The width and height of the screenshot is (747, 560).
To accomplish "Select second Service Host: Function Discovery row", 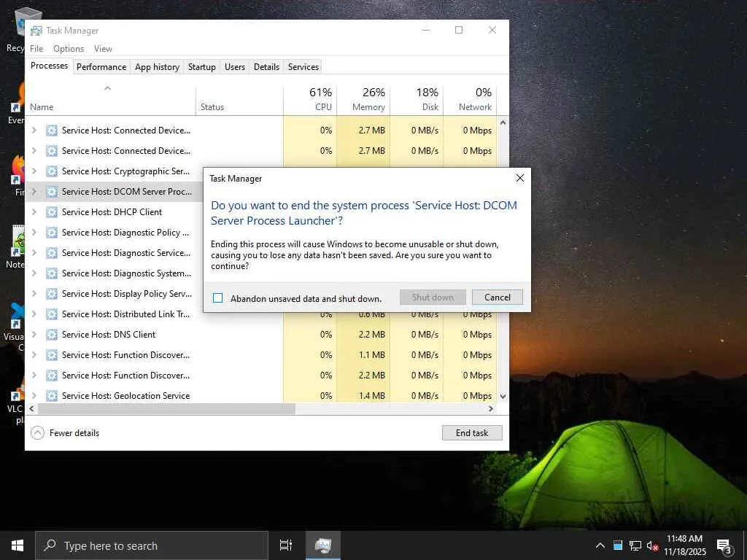I will [x=261, y=376].
